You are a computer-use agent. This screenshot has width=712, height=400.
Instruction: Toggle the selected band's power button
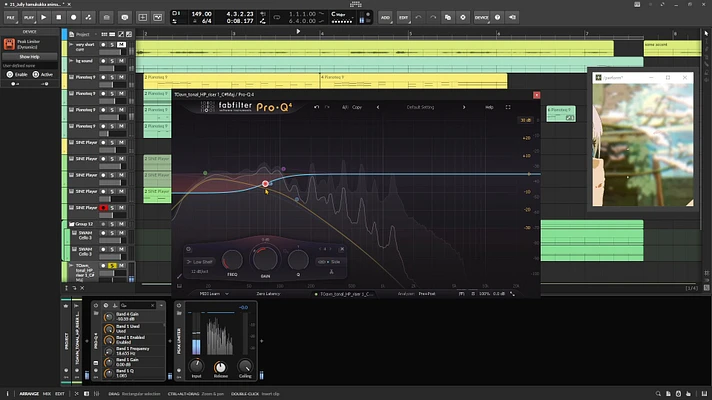click(x=188, y=249)
